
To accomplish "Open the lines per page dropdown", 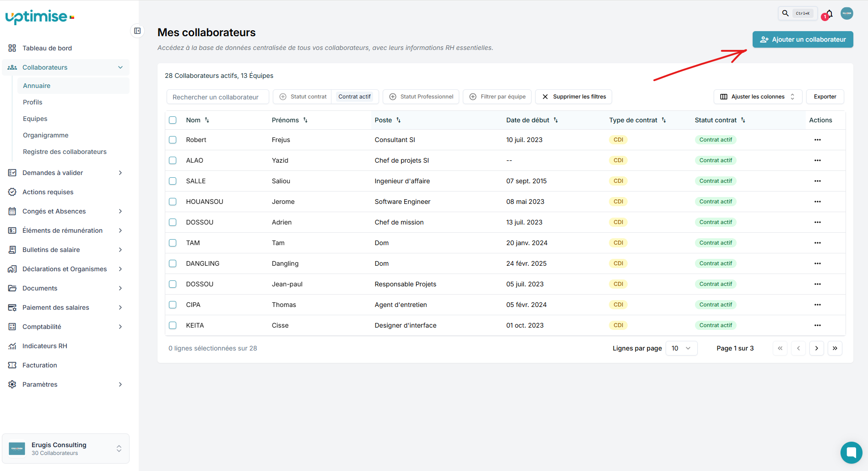I will (x=681, y=348).
